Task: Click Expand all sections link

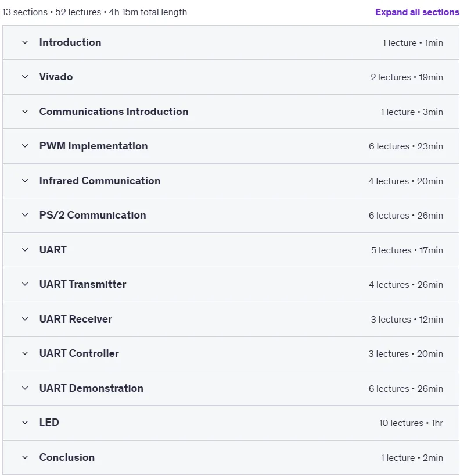Action: point(417,12)
